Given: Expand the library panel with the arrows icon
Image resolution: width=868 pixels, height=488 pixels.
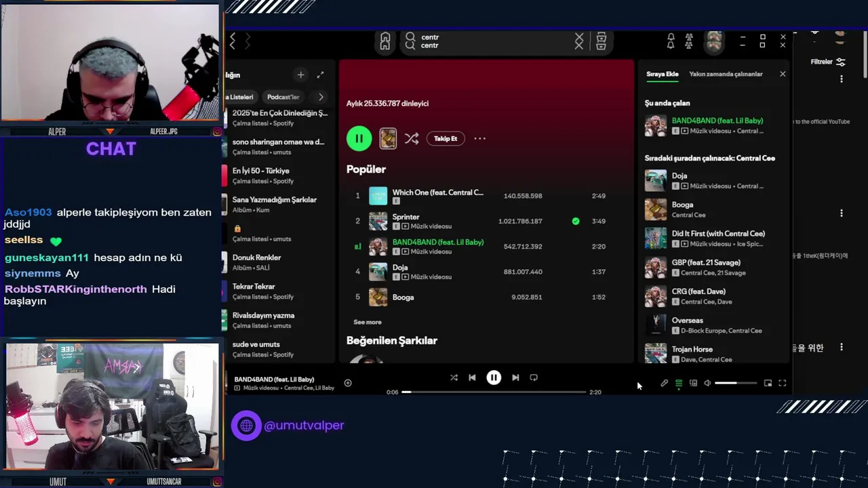Looking at the screenshot, I should (320, 75).
